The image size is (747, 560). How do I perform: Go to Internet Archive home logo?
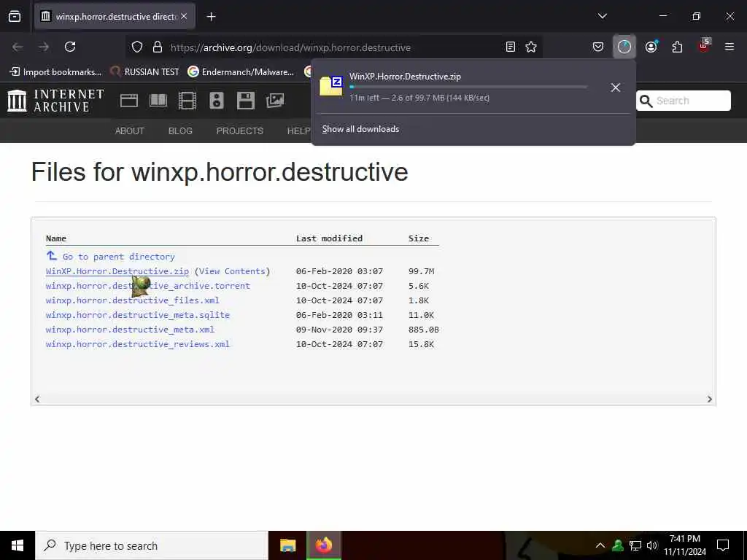[55, 101]
